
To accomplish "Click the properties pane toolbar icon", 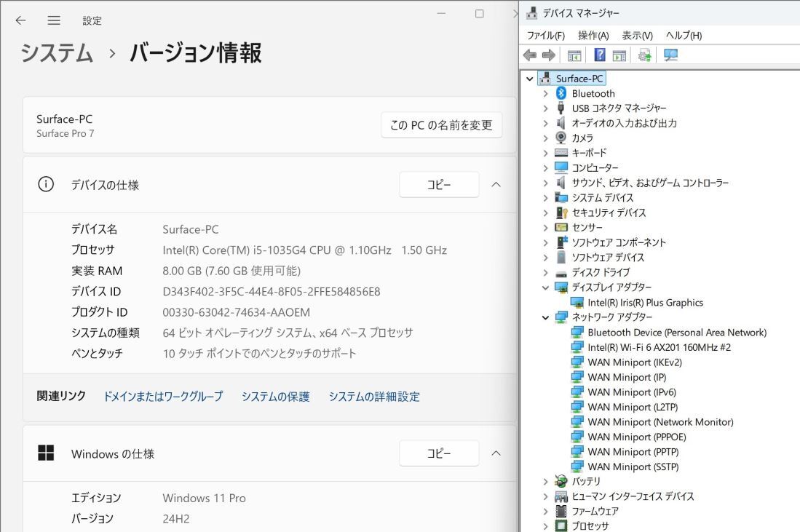I will point(619,55).
